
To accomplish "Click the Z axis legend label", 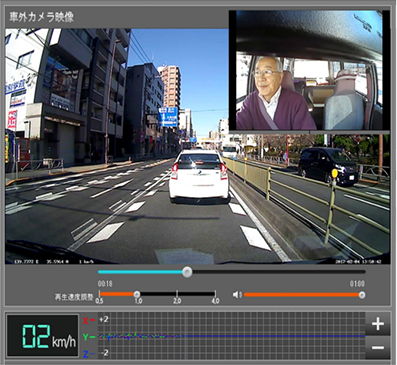I will click(x=88, y=354).
